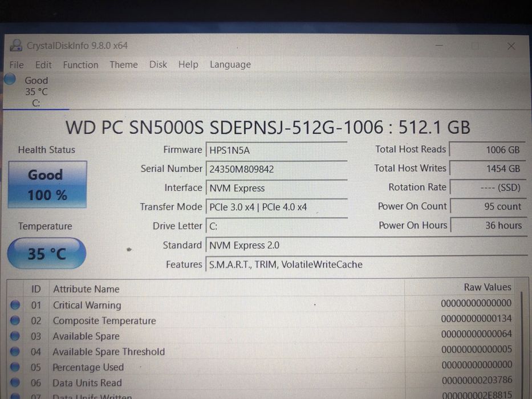Click the ID column header

pyautogui.click(x=36, y=289)
